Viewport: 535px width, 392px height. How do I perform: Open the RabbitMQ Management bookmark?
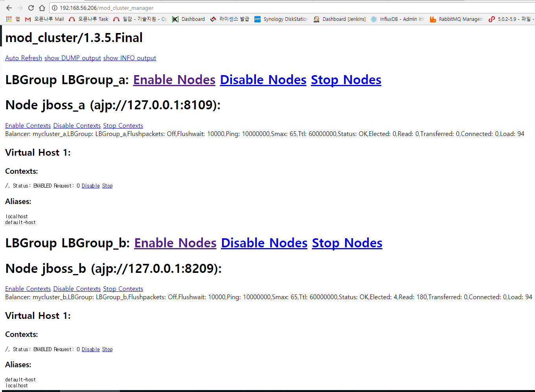[457, 19]
